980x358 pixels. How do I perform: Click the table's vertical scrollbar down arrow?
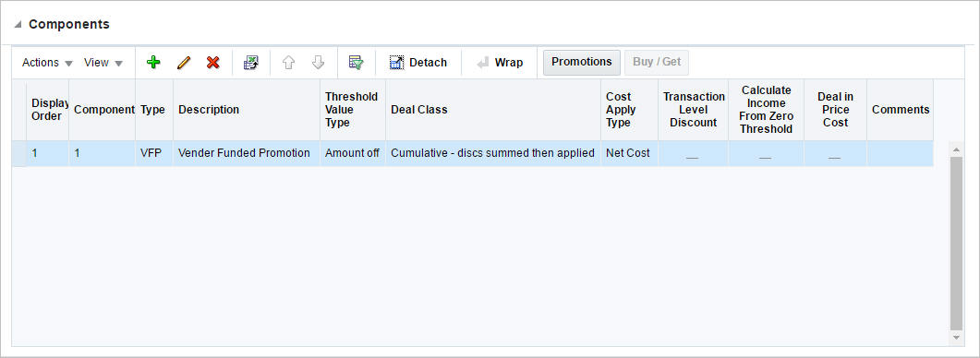pyautogui.click(x=956, y=338)
